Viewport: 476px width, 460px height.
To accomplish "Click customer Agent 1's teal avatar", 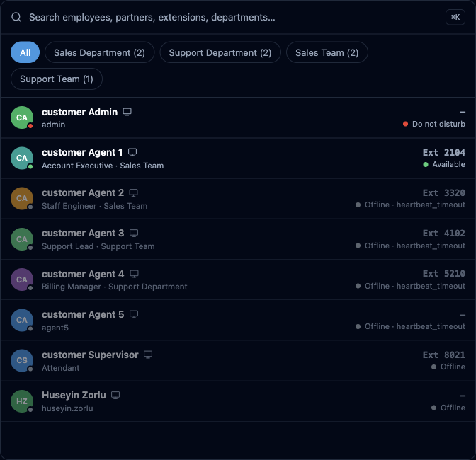I will pyautogui.click(x=22, y=158).
